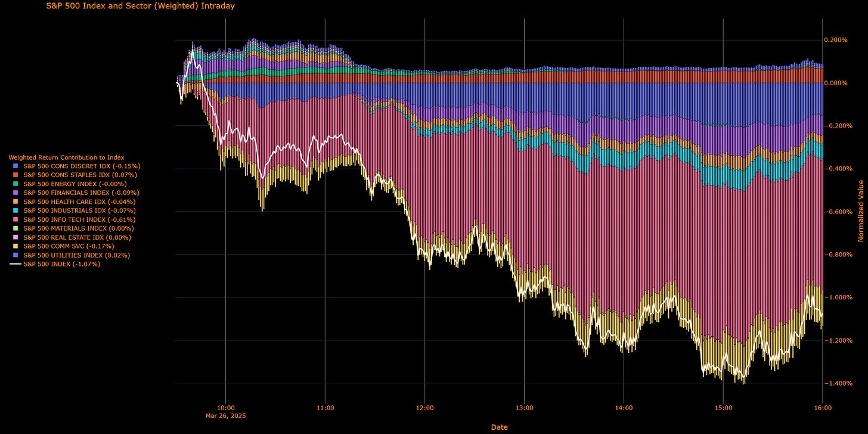Toggle the S&P 500 FINANCIALS INDEX legend entry
This screenshot has width=868, height=434.
click(76, 193)
